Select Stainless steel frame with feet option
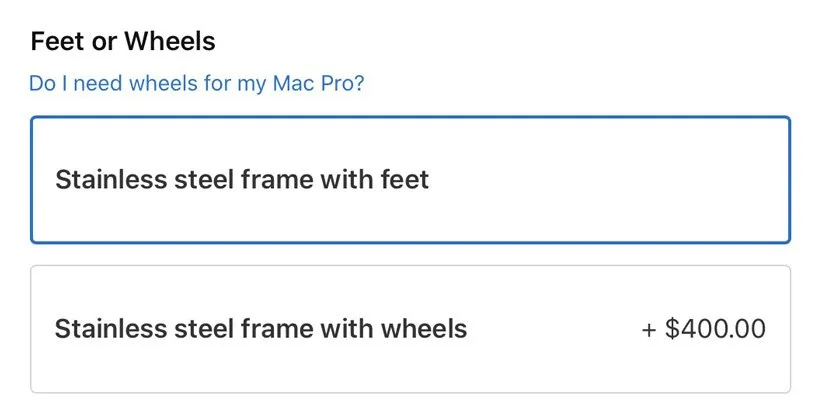This screenshot has width=822, height=415. click(x=410, y=180)
